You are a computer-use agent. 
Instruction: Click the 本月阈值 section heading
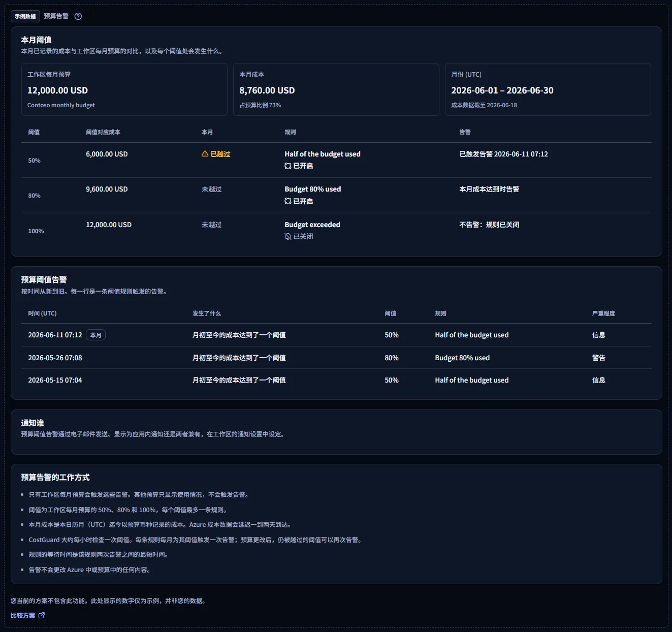click(x=36, y=40)
